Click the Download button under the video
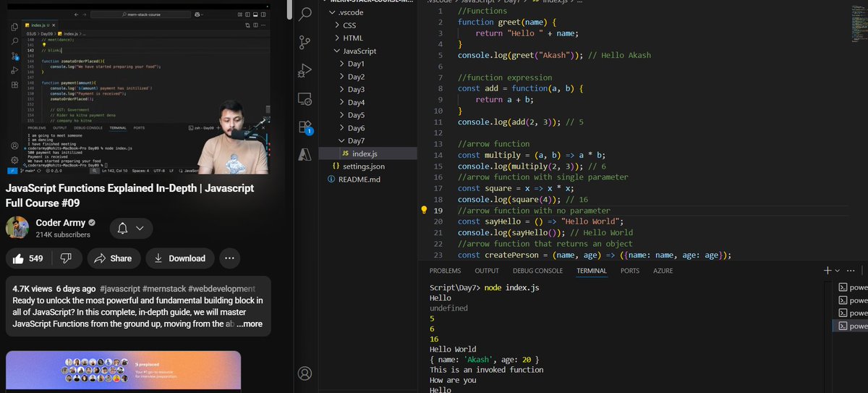The width and height of the screenshot is (868, 393). tap(179, 258)
